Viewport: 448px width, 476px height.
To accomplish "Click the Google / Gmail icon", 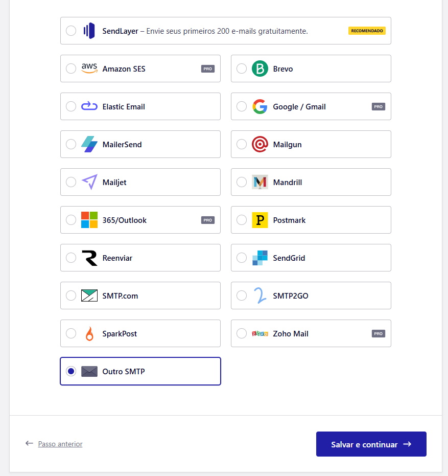I will click(259, 106).
